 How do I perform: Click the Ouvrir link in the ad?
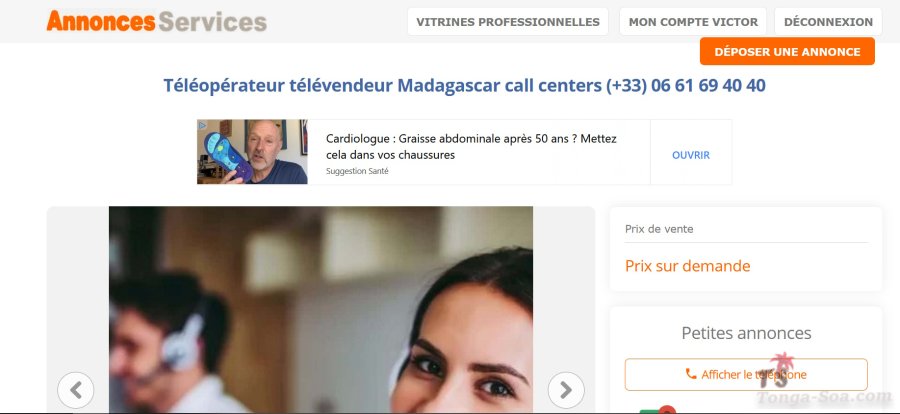point(691,155)
